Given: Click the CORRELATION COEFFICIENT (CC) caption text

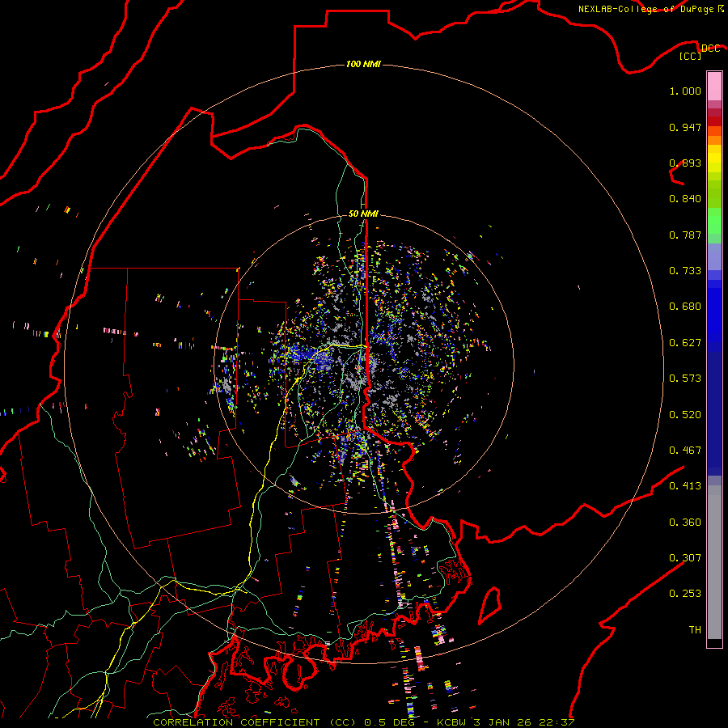Looking at the screenshot, I should click(x=255, y=722).
